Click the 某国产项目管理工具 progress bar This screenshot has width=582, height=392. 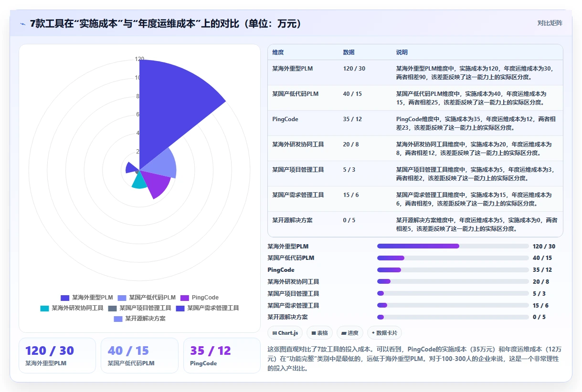click(453, 293)
